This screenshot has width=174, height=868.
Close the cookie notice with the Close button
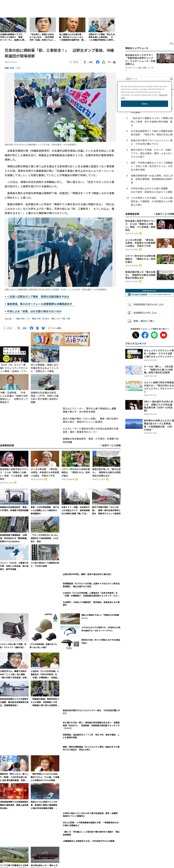[x=144, y=103]
